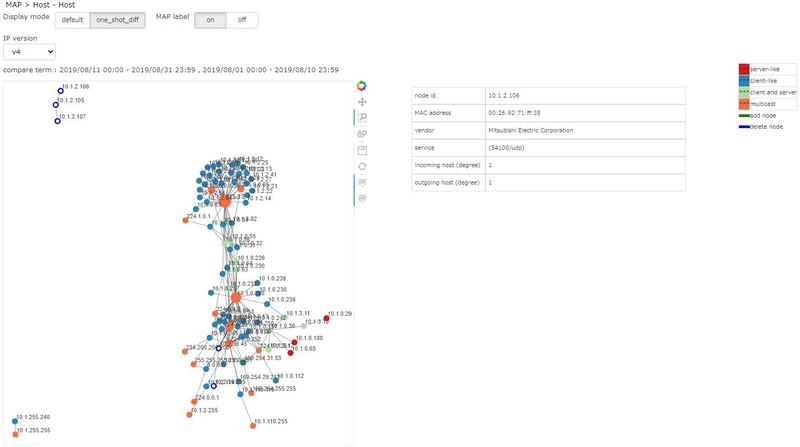Click the 'multicast' legend label
This screenshot has height=447, width=800.
pos(763,104)
